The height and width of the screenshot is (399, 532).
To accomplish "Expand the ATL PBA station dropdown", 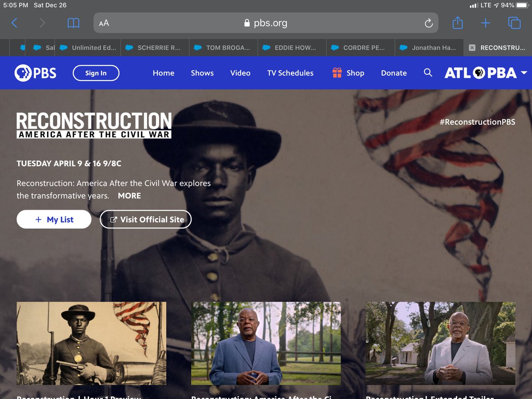I will [x=485, y=73].
